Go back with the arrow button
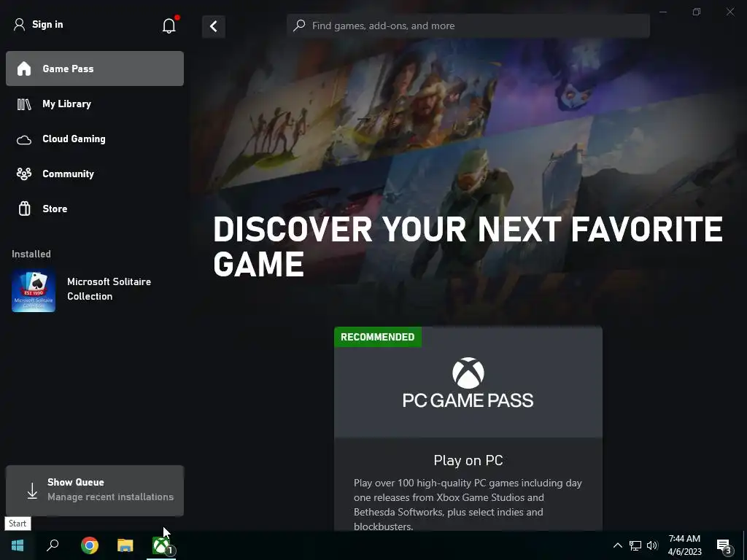 tap(214, 26)
